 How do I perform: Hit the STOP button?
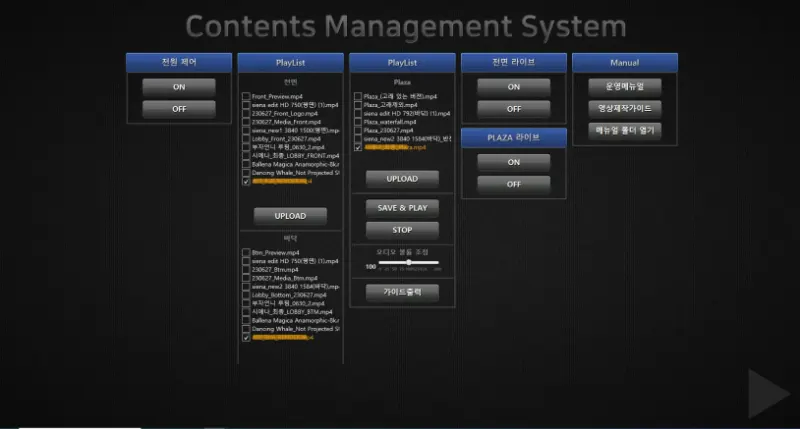(402, 230)
